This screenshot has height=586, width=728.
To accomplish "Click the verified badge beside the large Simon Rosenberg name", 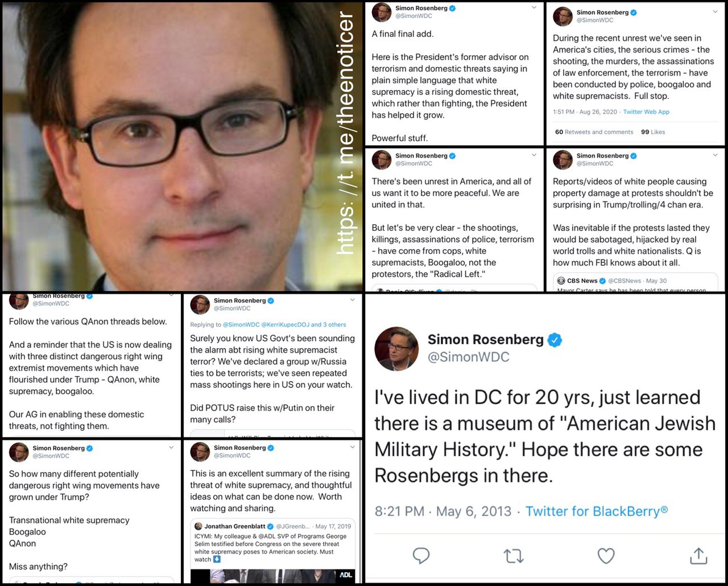I will [555, 340].
